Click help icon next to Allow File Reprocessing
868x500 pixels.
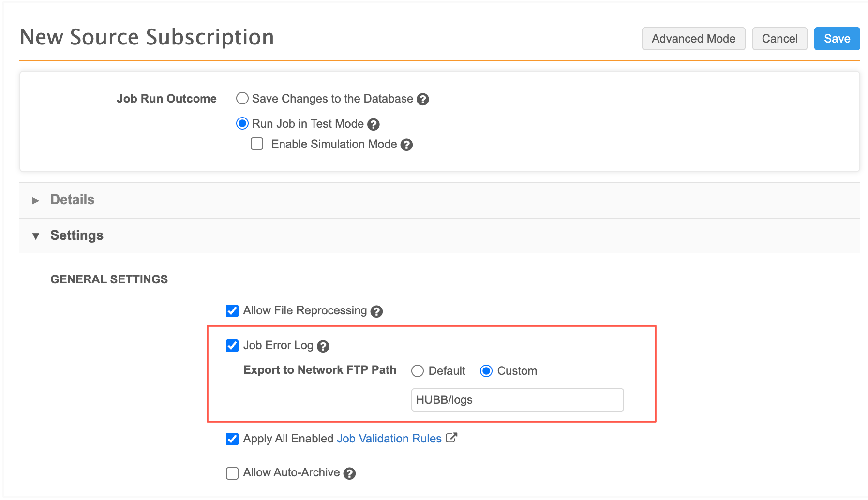(376, 311)
